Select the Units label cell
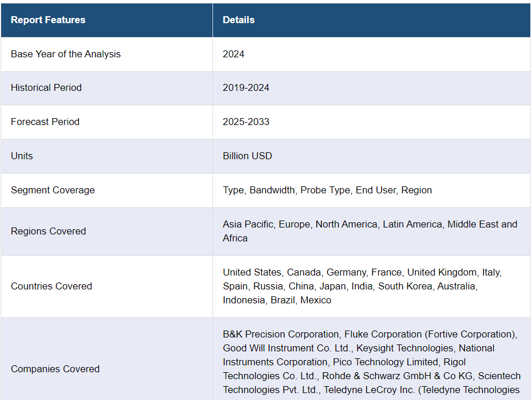This screenshot has width=532, height=400. (x=22, y=156)
